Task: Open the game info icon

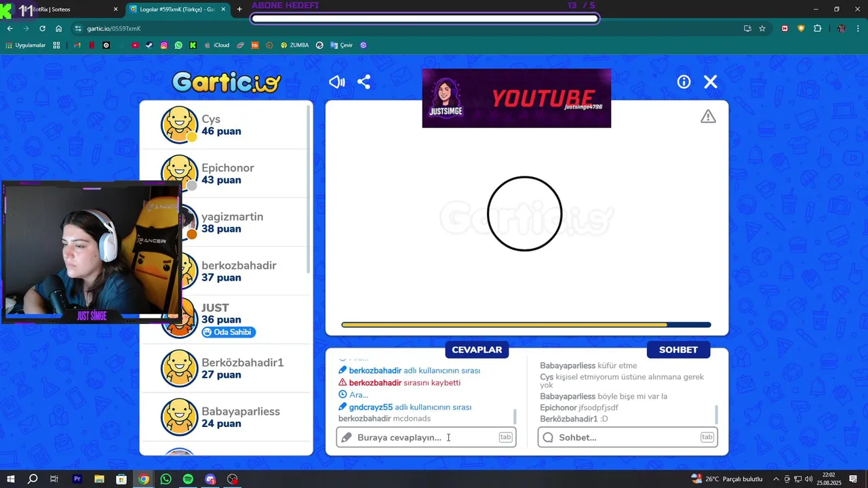Action: click(x=684, y=82)
